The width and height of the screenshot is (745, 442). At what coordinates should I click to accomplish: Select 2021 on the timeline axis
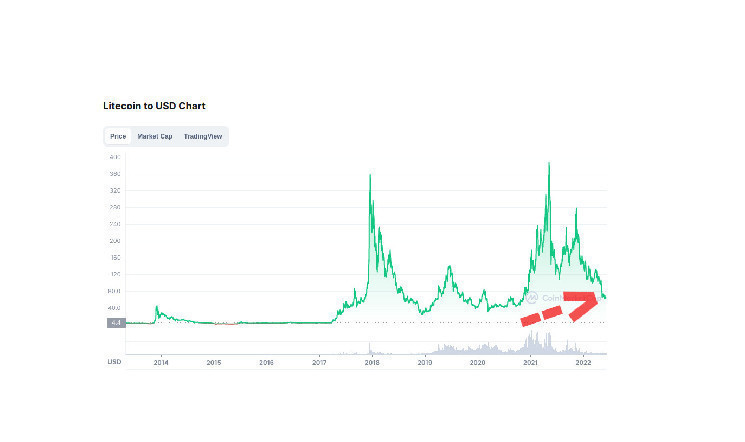530,362
